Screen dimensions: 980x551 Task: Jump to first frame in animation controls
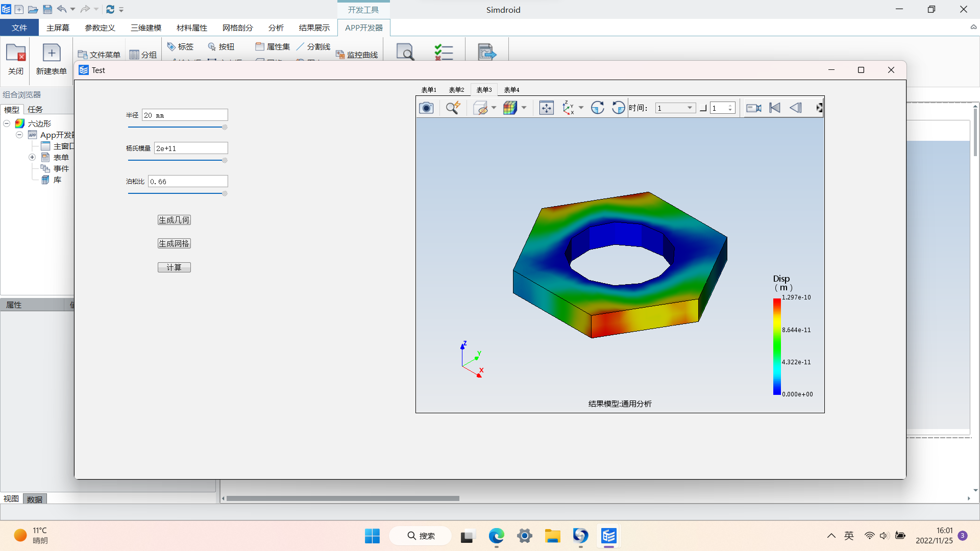(x=775, y=108)
